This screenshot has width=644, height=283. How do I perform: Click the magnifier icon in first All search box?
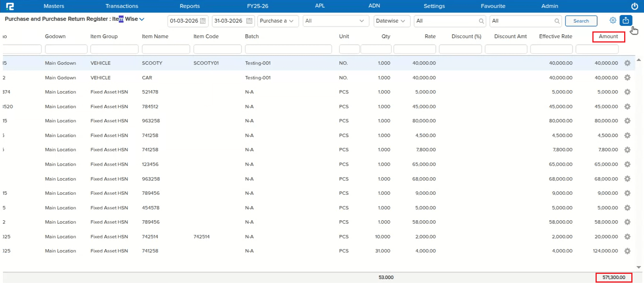pyautogui.click(x=481, y=21)
